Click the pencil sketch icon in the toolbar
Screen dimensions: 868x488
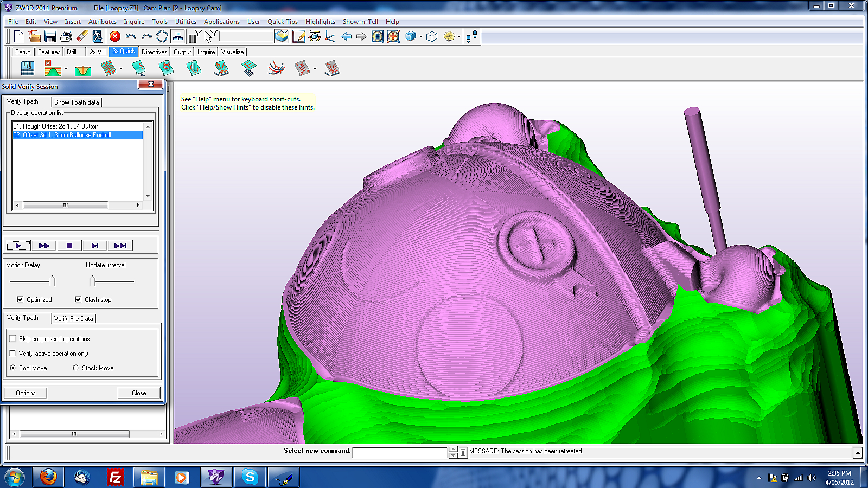coord(298,36)
